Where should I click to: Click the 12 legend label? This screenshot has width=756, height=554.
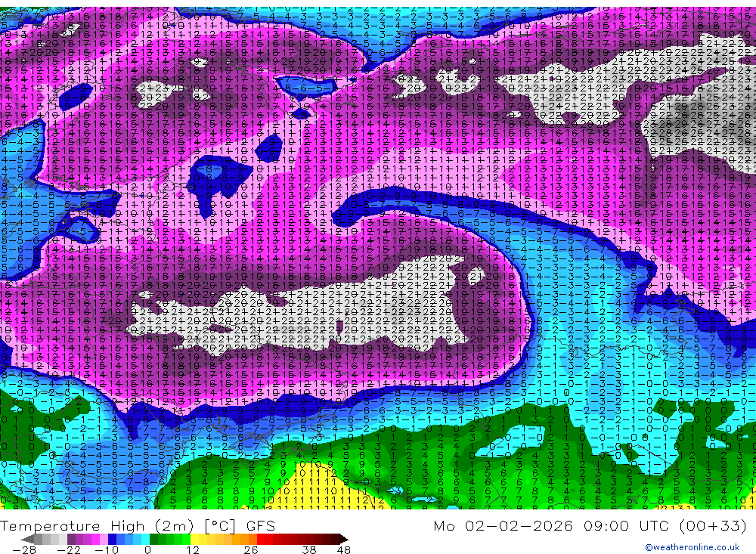[x=193, y=550]
